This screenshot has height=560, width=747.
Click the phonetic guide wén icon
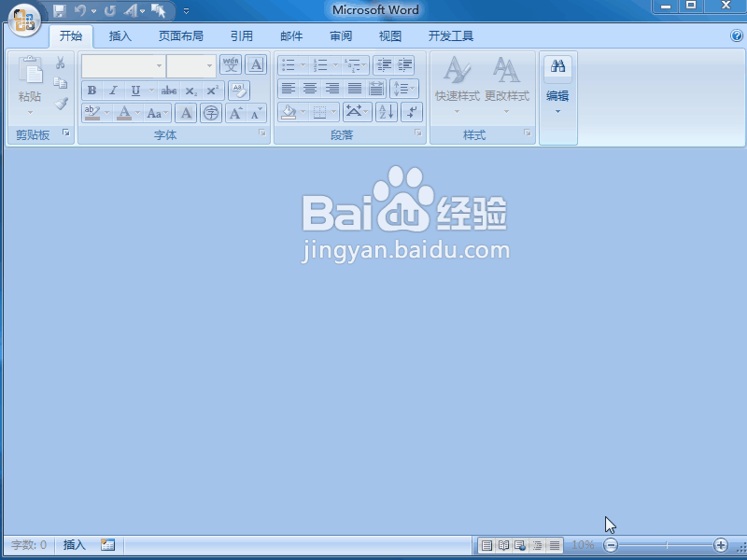231,64
